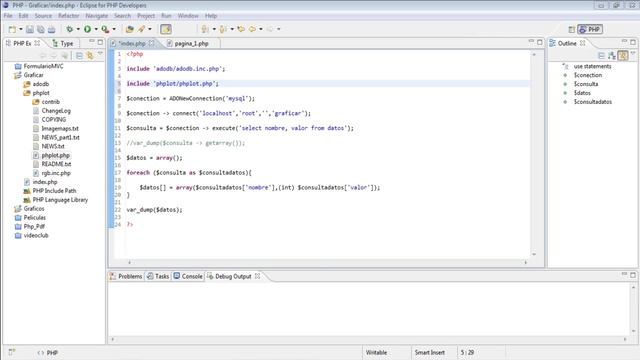Click the editor vertical scrollbar down arrow

[x=534, y=254]
